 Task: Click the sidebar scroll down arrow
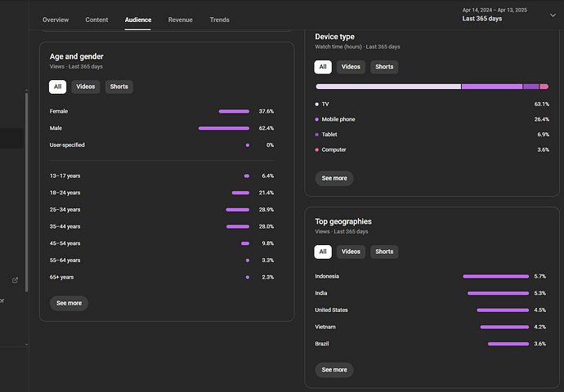(x=26, y=344)
